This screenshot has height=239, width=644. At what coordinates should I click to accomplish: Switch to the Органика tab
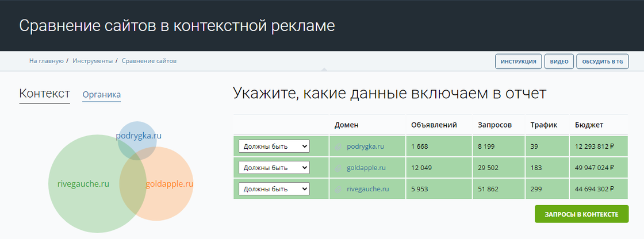(101, 95)
